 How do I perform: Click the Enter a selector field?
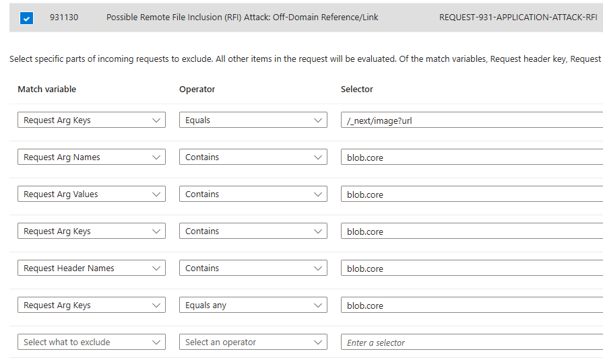pyautogui.click(x=472, y=342)
